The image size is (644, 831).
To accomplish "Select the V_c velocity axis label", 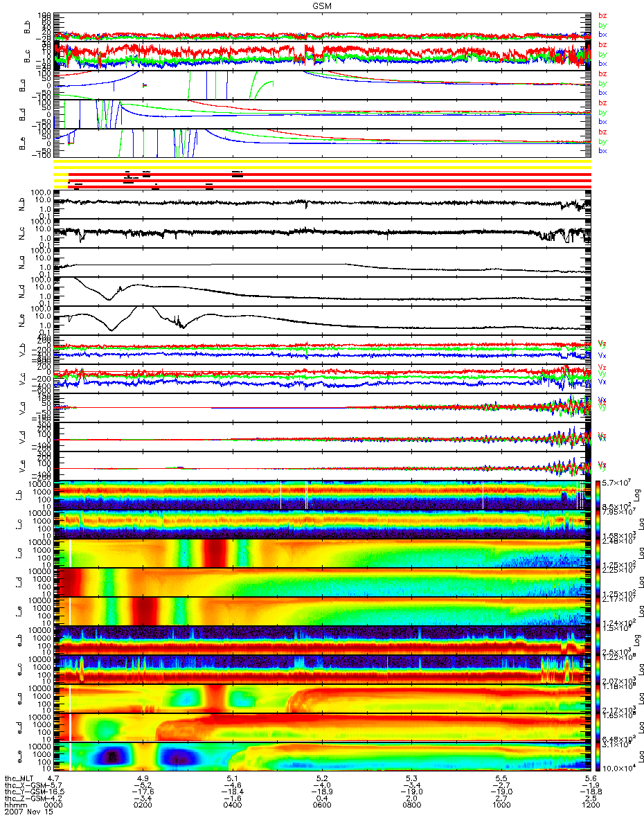I will (21, 379).
